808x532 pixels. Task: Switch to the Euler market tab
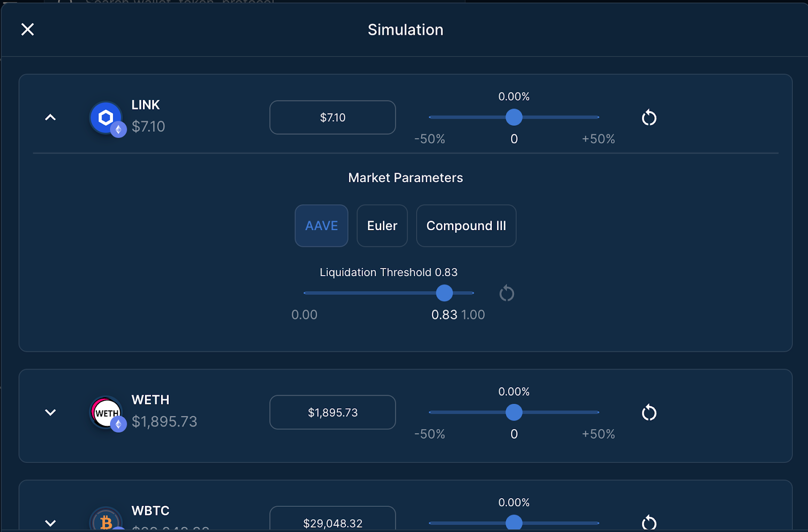pyautogui.click(x=382, y=226)
